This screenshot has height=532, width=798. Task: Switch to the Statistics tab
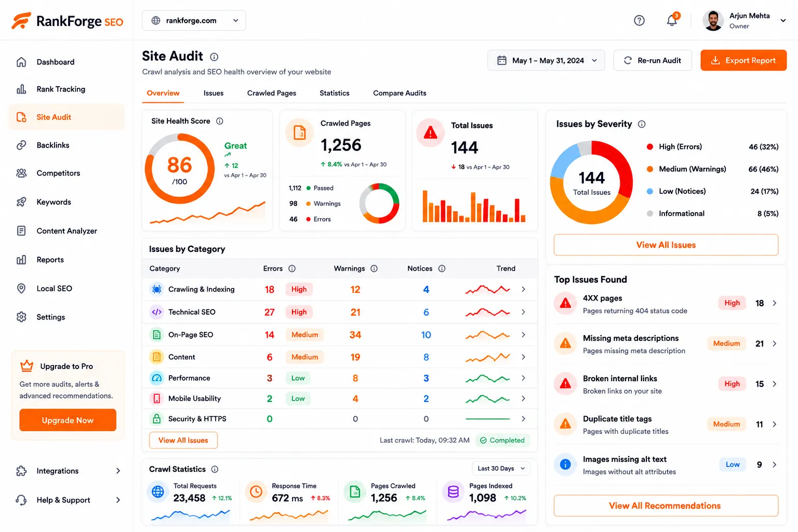click(335, 93)
